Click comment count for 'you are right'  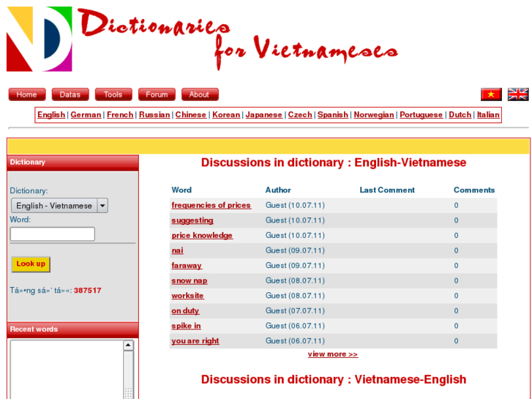click(456, 340)
